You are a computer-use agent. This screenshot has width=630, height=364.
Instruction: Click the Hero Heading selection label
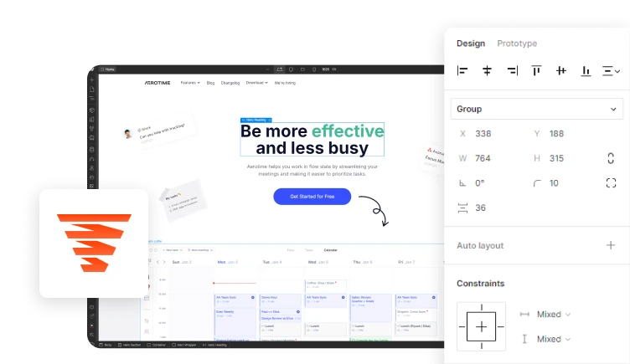coord(256,120)
